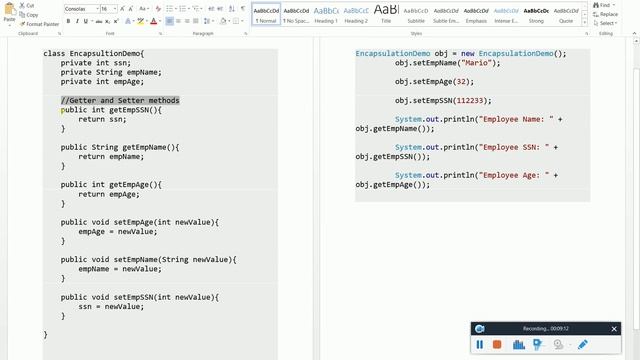Image resolution: width=640 pixels, height=360 pixels.
Task: Stop the screen recording
Action: 497,345
